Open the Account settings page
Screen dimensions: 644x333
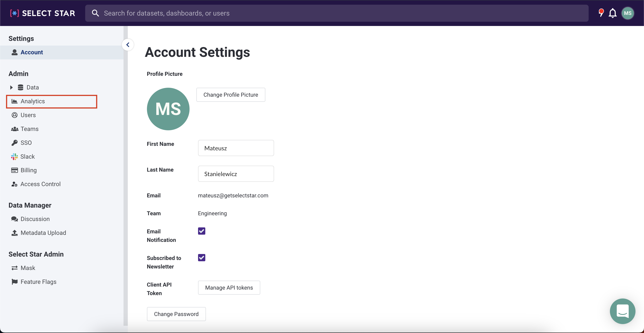pos(62,52)
